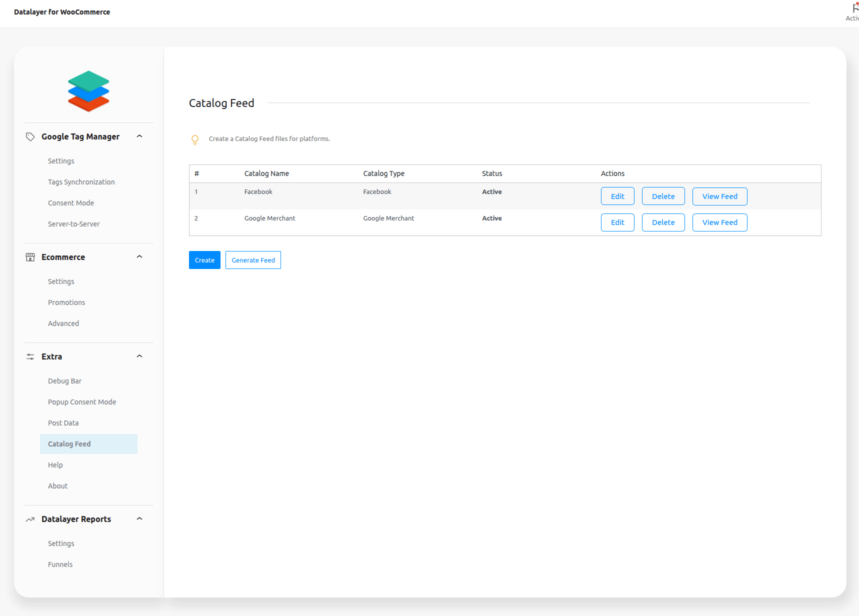Click the flag icon in the top-right corner
Image resolution: width=859 pixels, height=616 pixels.
pyautogui.click(x=854, y=8)
